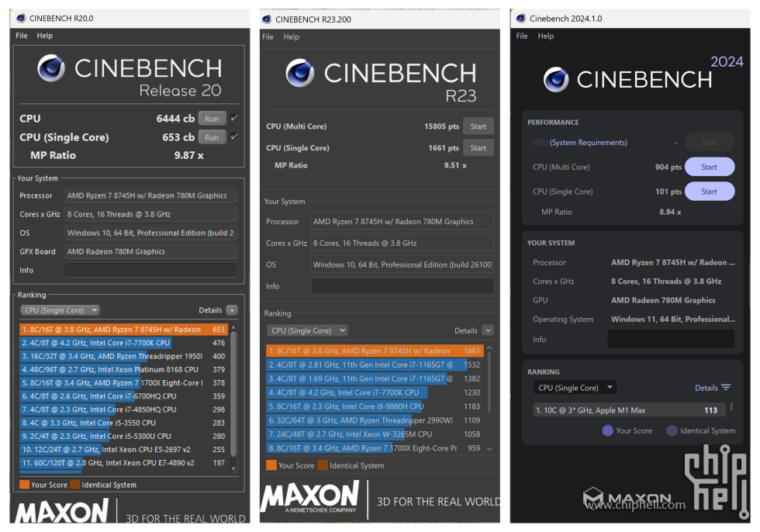
Task: Select Intel Core i7-7700K row in R20
Action: (x=123, y=343)
